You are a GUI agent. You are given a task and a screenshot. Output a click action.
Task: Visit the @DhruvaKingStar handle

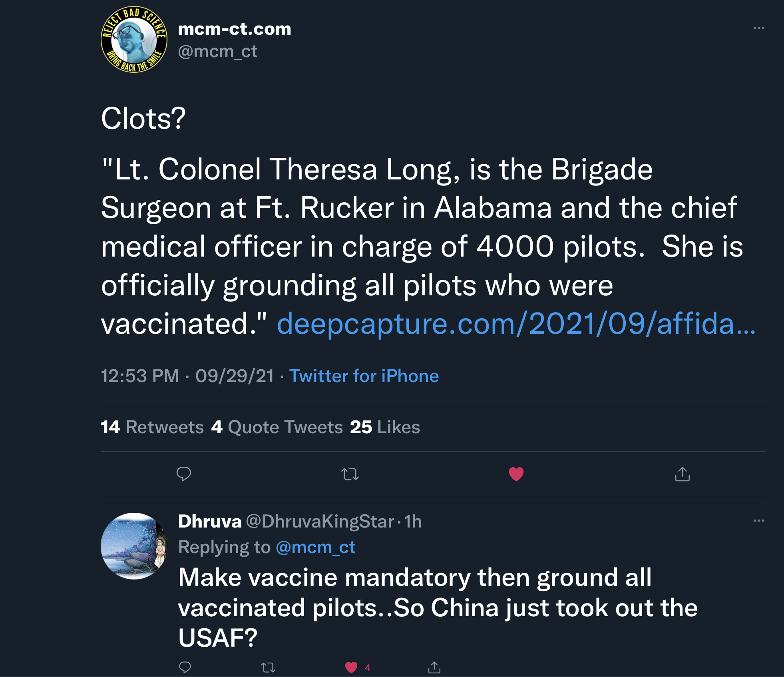tap(320, 521)
